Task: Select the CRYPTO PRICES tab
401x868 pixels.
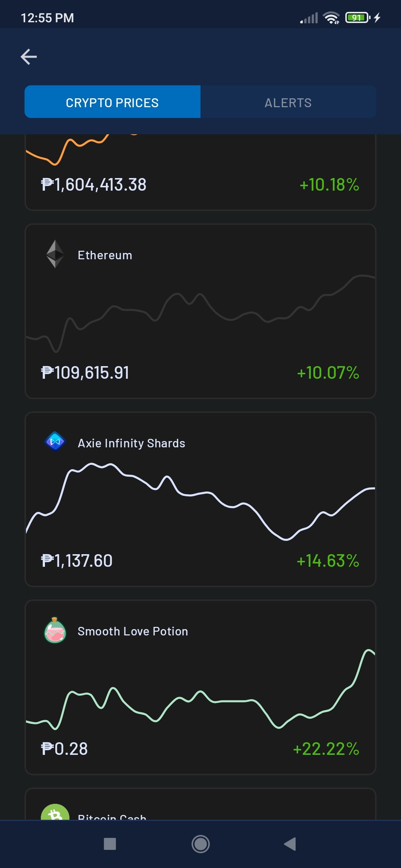Action: 113,102
